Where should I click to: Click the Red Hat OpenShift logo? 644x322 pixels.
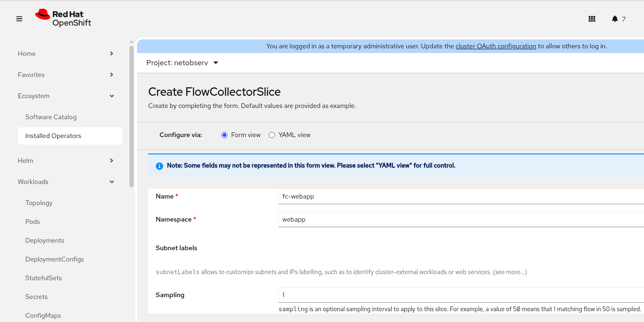point(63,18)
